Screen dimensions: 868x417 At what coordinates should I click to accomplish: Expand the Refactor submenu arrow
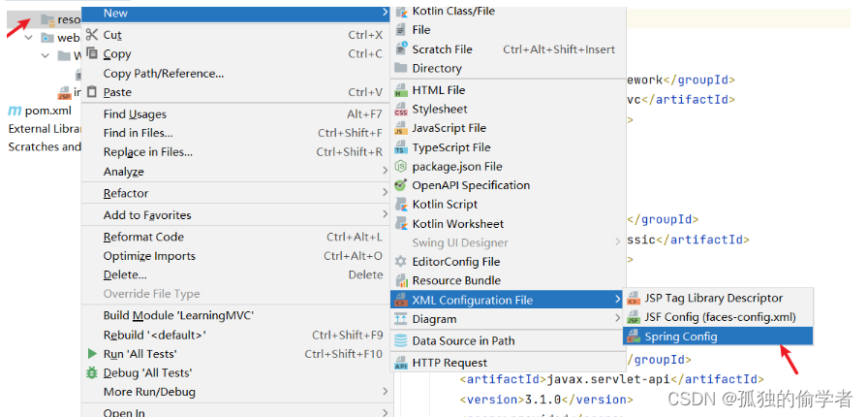385,193
